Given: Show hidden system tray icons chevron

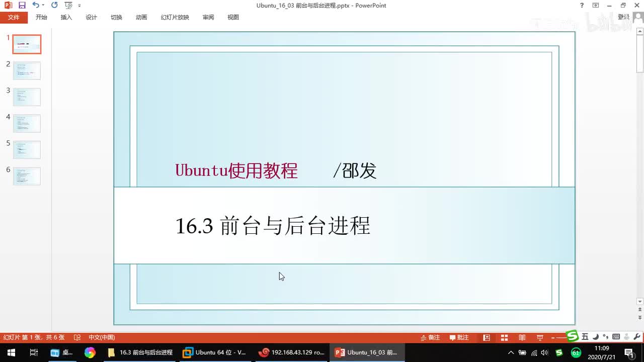Looking at the screenshot, I should click(x=511, y=352).
